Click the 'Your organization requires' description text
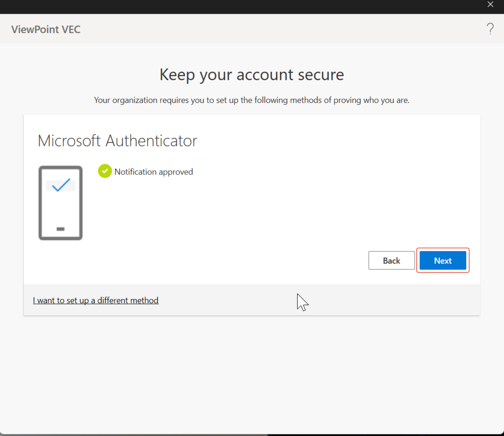The image size is (504, 436). point(252,100)
